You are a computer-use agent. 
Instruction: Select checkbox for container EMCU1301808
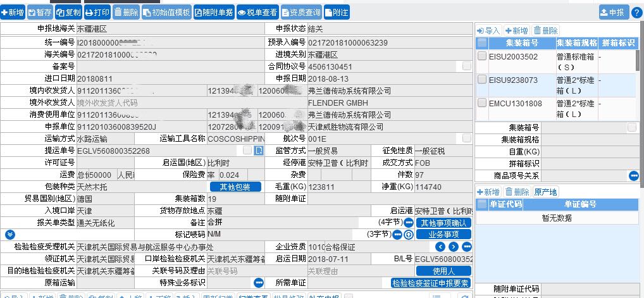(x=482, y=103)
